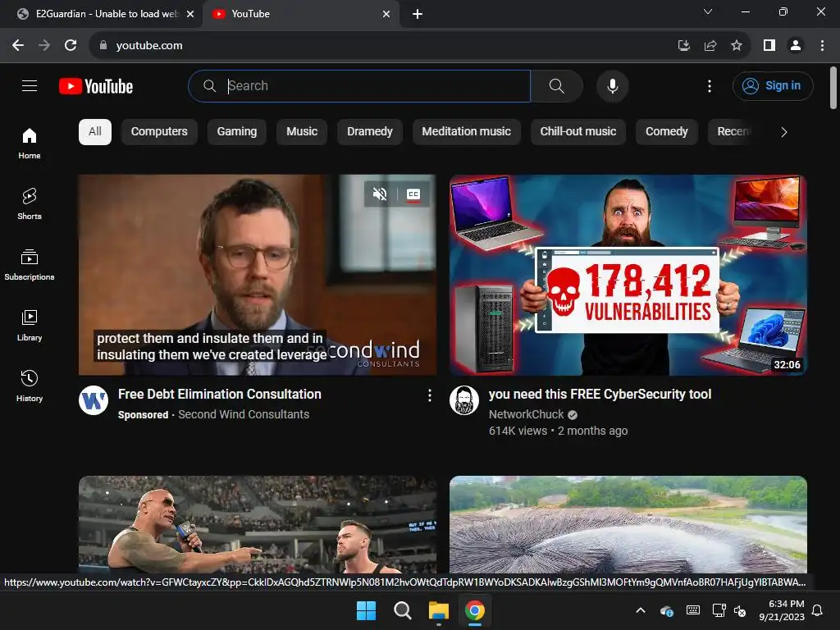Select the Computers filter chip
Image resolution: width=840 pixels, height=630 pixels.
(x=159, y=132)
